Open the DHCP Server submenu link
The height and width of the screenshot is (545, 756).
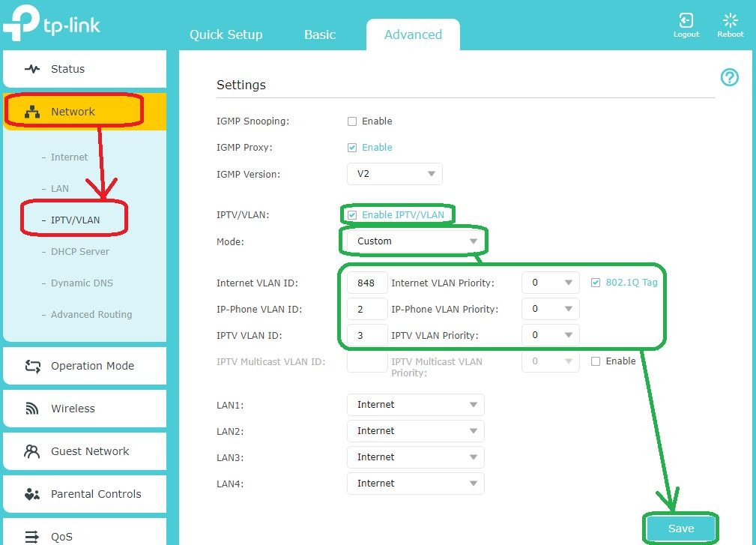click(x=79, y=252)
